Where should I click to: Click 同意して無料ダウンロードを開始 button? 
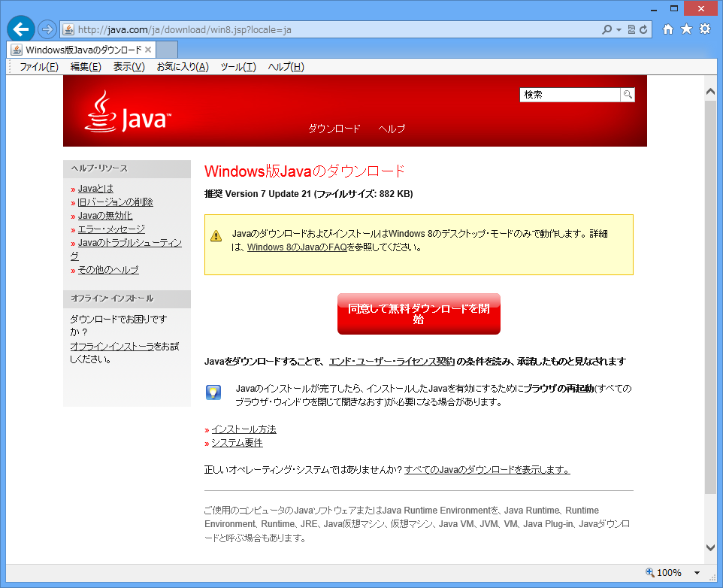(419, 314)
